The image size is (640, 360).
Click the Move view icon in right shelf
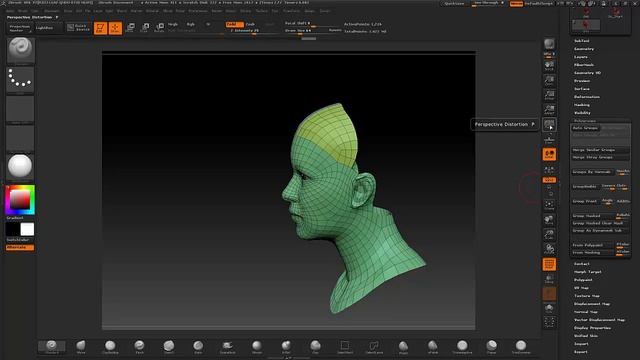[x=549, y=220]
